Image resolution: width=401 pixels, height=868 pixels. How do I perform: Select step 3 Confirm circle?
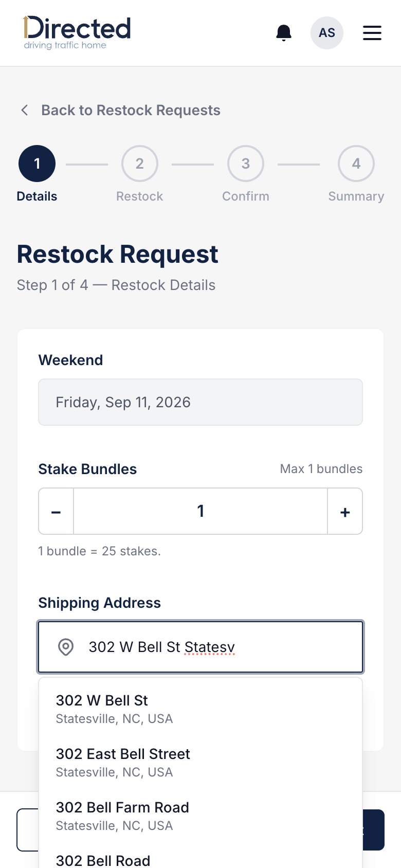click(x=246, y=164)
